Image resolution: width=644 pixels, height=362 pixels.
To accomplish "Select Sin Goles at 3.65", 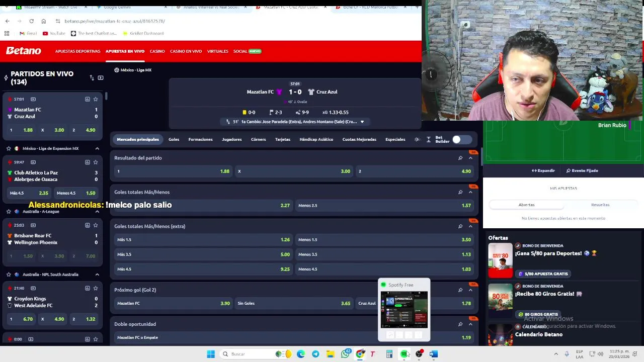I will click(294, 303).
